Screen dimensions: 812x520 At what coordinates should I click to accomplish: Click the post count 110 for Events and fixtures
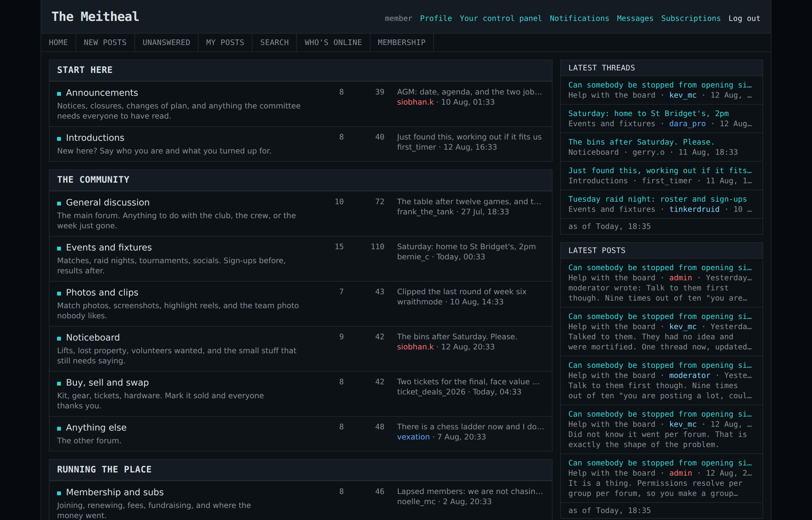tap(377, 246)
